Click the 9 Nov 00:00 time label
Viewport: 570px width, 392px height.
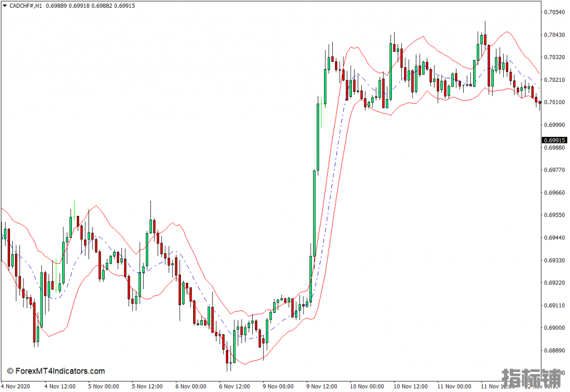(x=278, y=386)
